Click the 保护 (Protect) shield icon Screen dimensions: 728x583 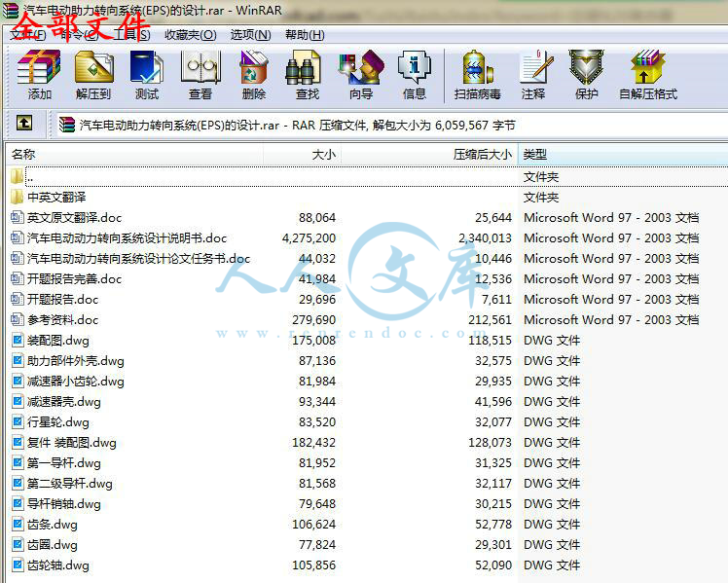(587, 68)
